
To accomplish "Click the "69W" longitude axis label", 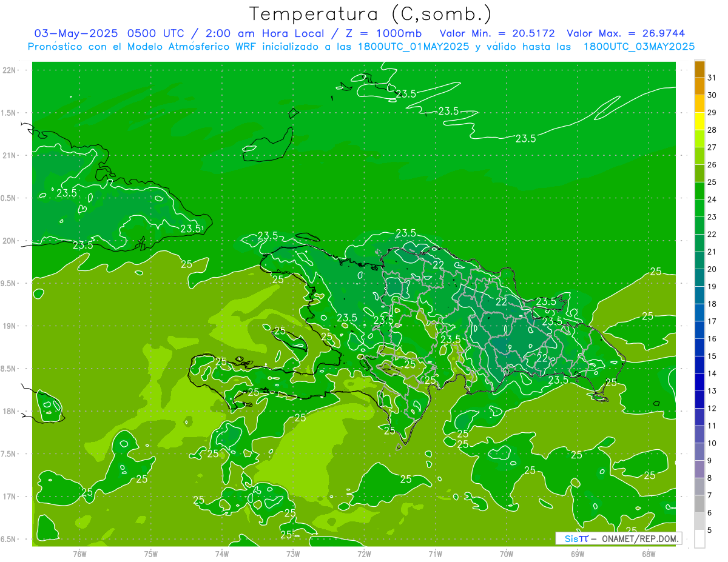I will (578, 554).
